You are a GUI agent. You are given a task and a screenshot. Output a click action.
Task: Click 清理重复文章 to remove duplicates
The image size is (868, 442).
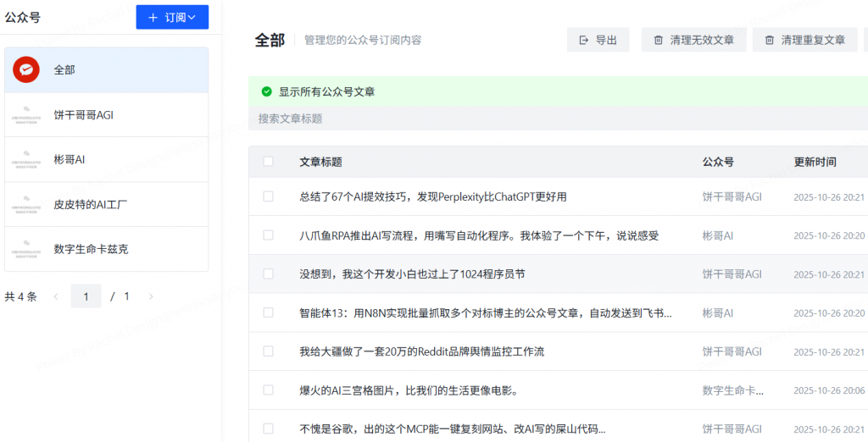tap(804, 40)
